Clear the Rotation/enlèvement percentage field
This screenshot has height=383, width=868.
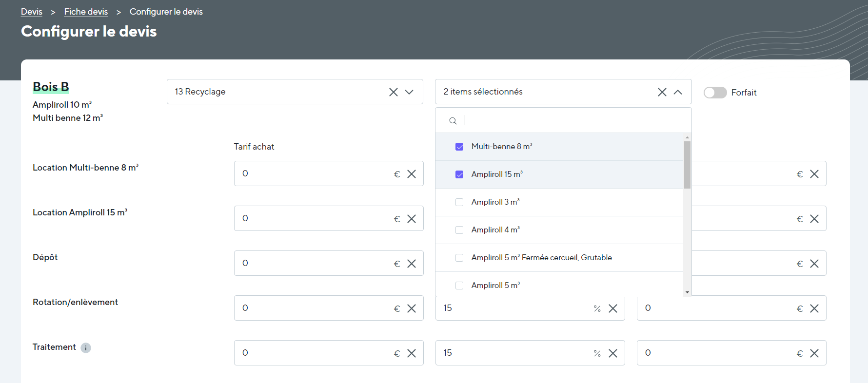pyautogui.click(x=613, y=308)
